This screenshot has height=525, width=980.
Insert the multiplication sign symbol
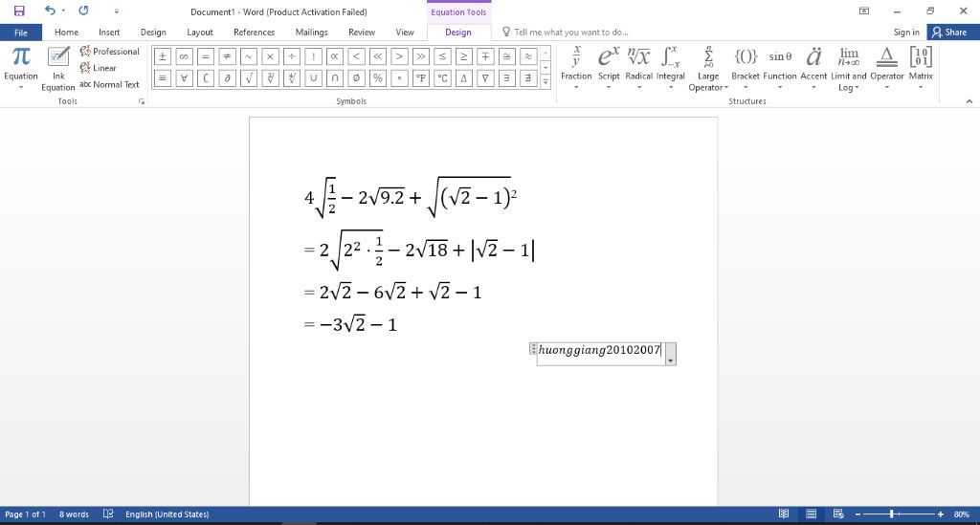click(x=270, y=56)
